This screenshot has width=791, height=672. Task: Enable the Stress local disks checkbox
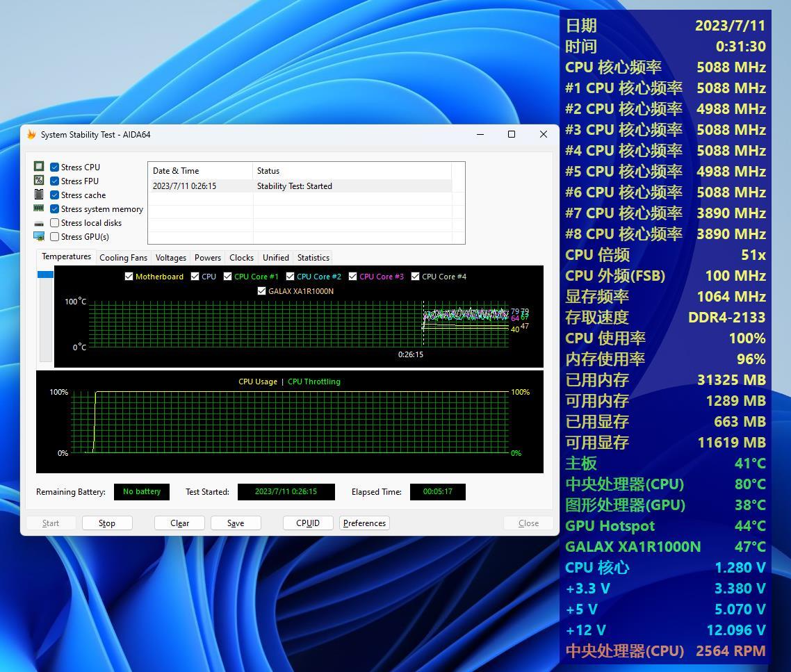tap(54, 222)
